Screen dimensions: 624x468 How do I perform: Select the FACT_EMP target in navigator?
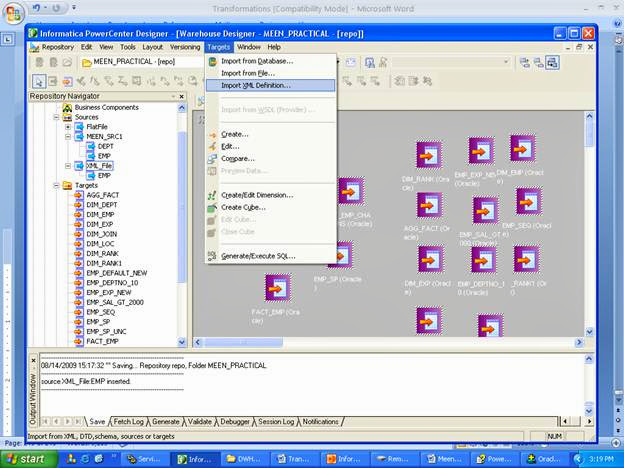102,341
